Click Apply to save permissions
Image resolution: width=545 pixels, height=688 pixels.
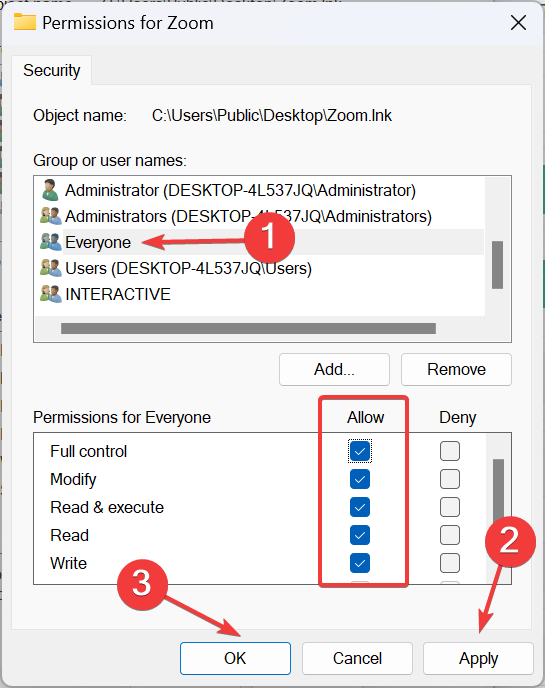click(478, 658)
